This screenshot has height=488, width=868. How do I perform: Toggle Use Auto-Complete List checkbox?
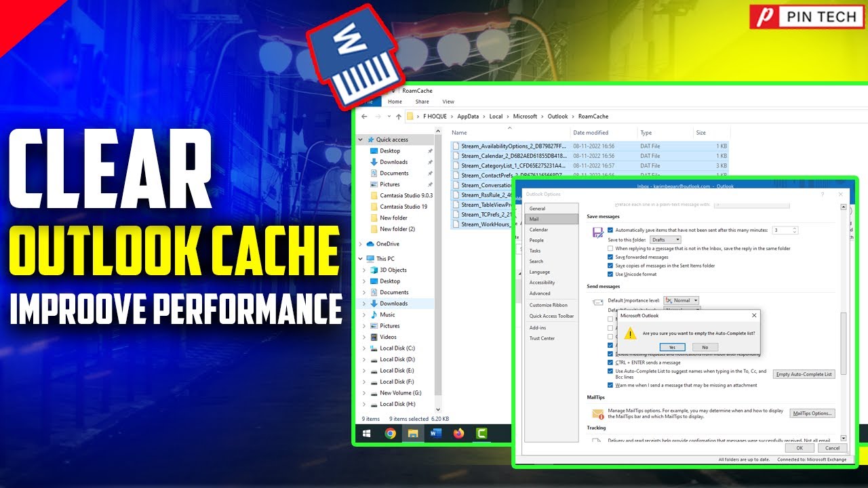pyautogui.click(x=610, y=371)
